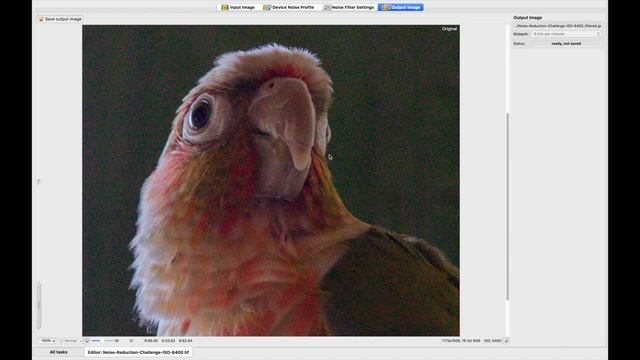
Task: Go to Noise Filter Settings tab
Action: coord(349,7)
